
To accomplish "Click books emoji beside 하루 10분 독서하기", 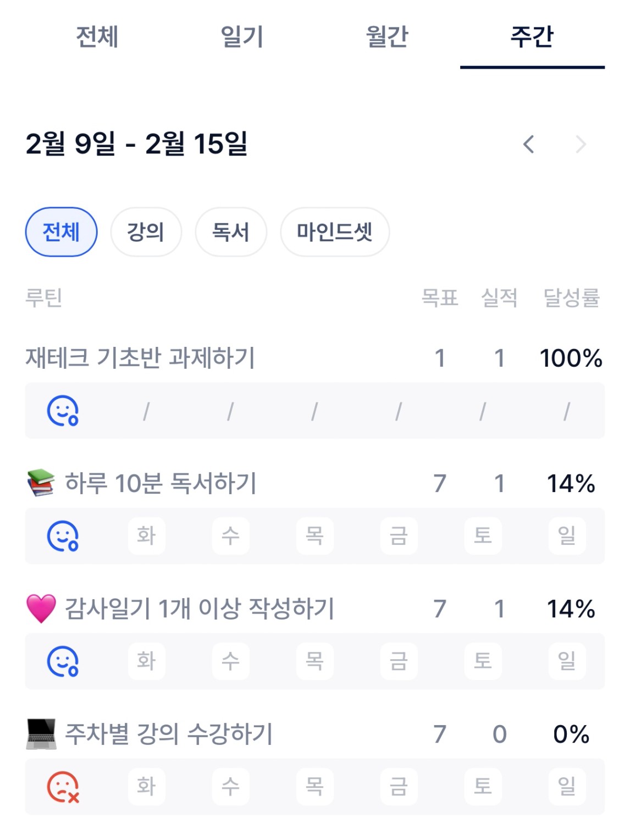I will coord(41,483).
